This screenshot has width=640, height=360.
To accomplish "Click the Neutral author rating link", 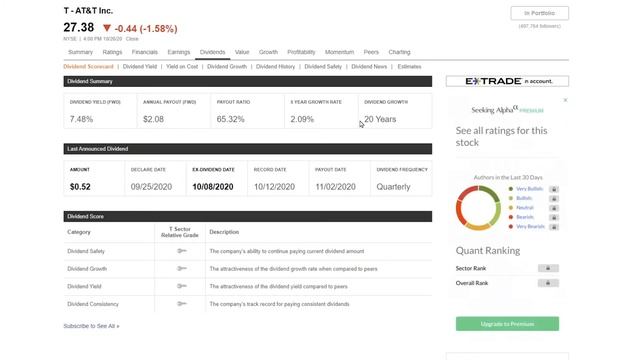I will [525, 208].
